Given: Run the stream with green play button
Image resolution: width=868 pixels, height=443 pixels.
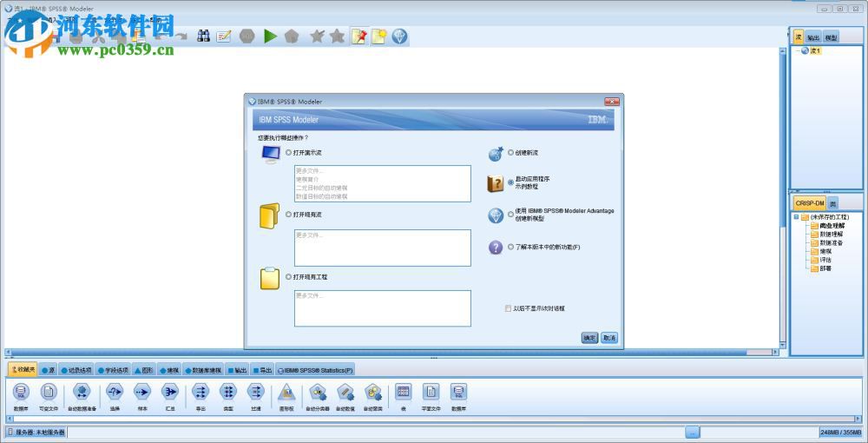Looking at the screenshot, I should coord(270,36).
